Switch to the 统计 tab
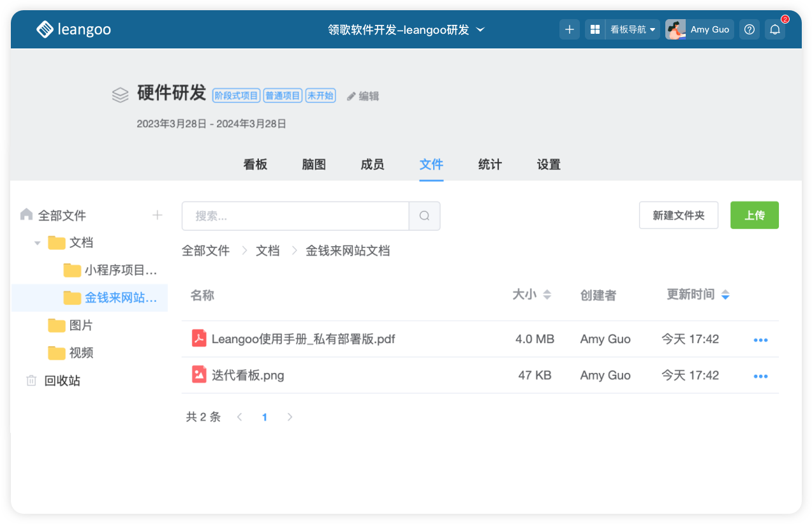The width and height of the screenshot is (812, 524). 490,164
